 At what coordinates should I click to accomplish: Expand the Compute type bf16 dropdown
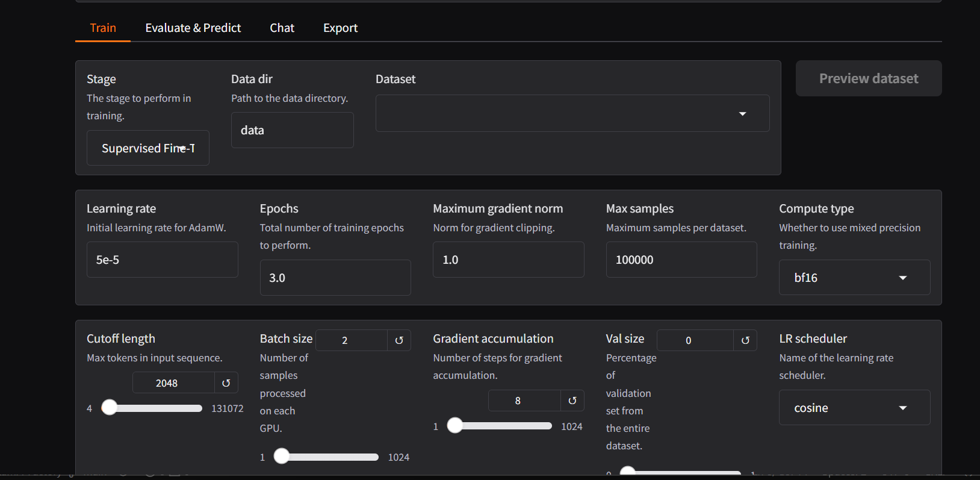point(854,278)
